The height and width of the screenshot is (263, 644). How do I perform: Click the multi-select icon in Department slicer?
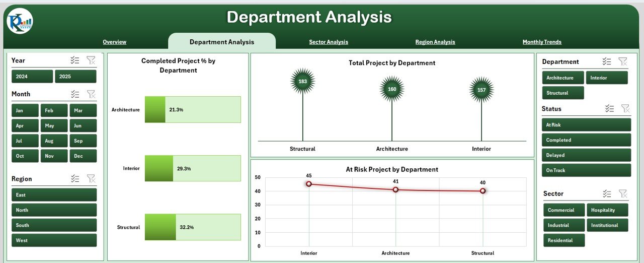(x=607, y=61)
